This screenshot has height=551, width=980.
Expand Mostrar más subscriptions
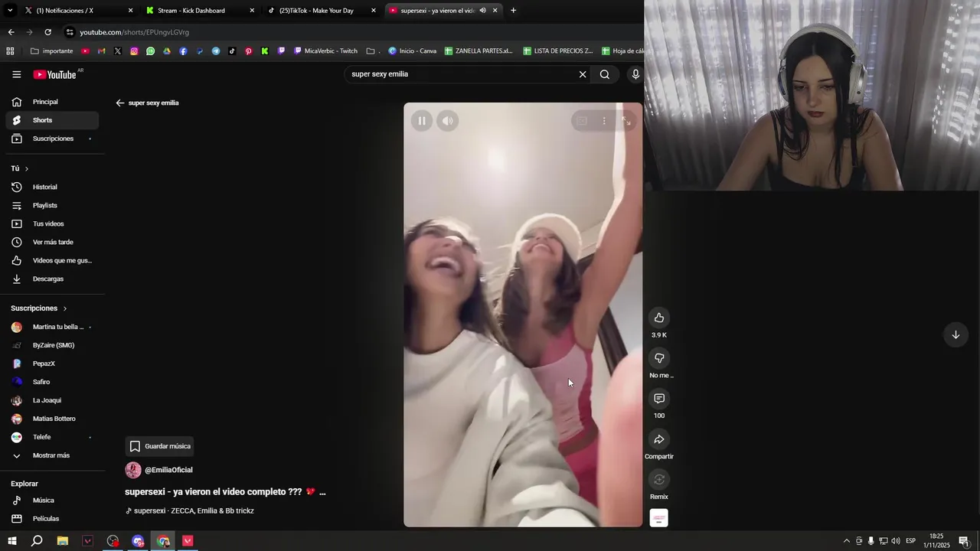[x=52, y=455]
